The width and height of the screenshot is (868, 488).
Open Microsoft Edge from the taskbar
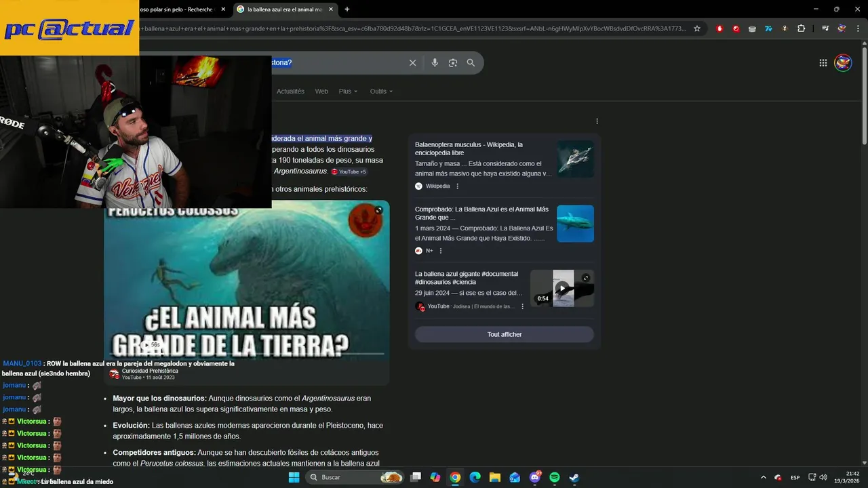click(x=475, y=477)
